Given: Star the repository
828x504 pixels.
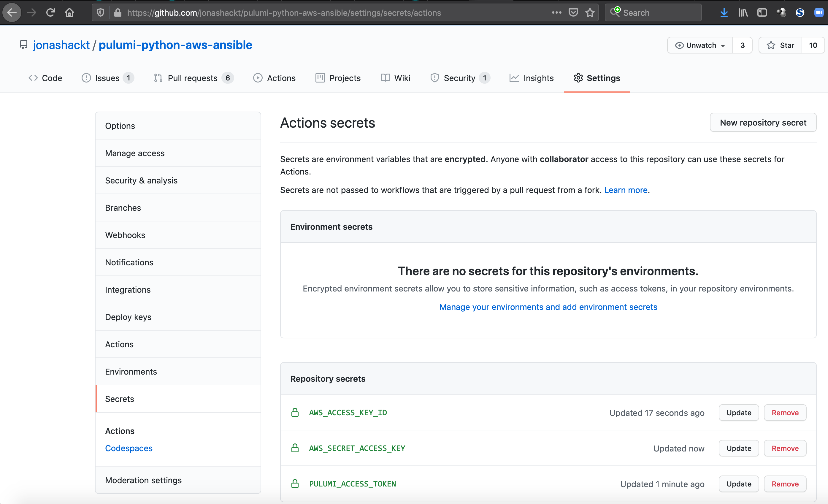Looking at the screenshot, I should 780,45.
